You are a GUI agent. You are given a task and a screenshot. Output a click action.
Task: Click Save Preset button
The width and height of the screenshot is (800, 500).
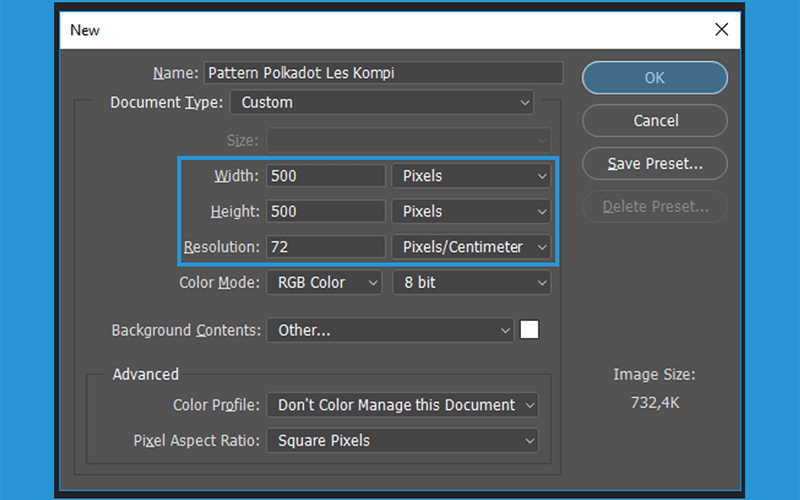(x=655, y=163)
